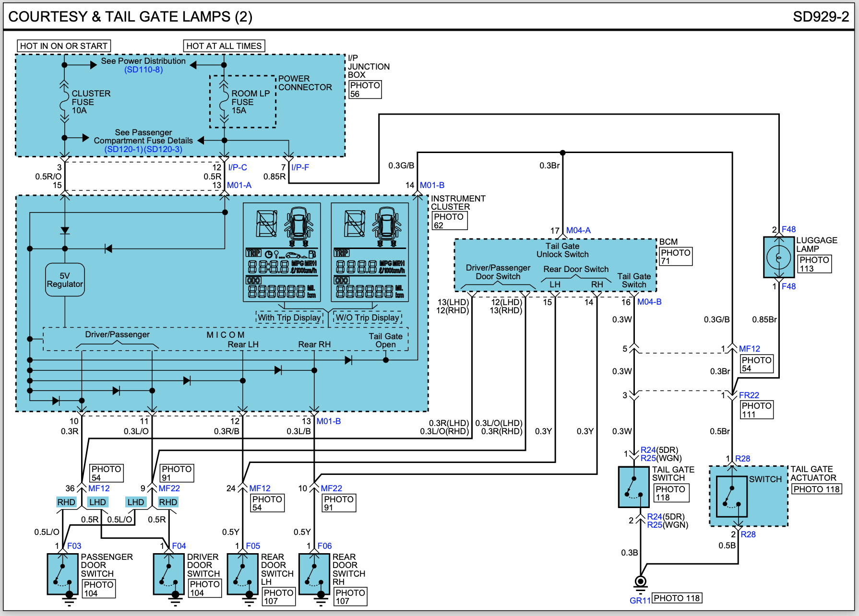Image resolution: width=859 pixels, height=616 pixels.
Task: Click the I/P-C connector label
Action: tap(238, 167)
